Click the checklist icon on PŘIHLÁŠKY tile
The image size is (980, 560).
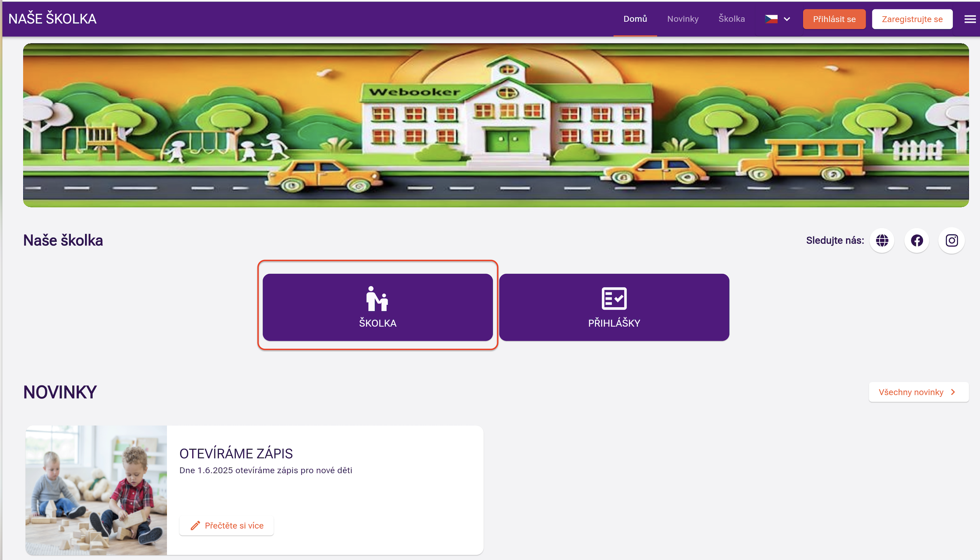614,299
